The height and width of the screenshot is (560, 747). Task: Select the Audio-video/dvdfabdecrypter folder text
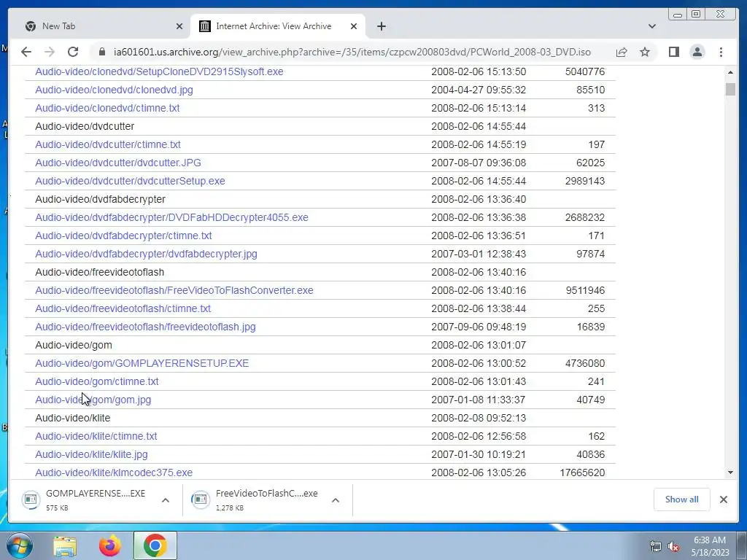[100, 199]
